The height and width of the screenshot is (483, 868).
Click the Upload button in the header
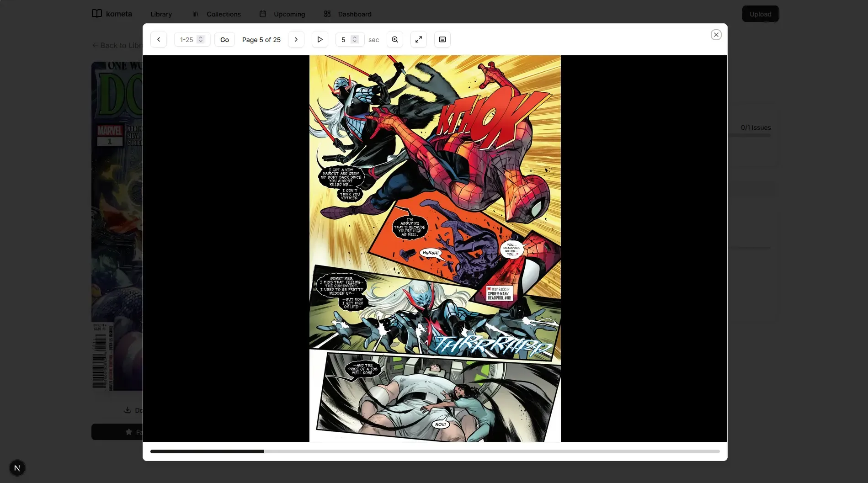pyautogui.click(x=761, y=14)
